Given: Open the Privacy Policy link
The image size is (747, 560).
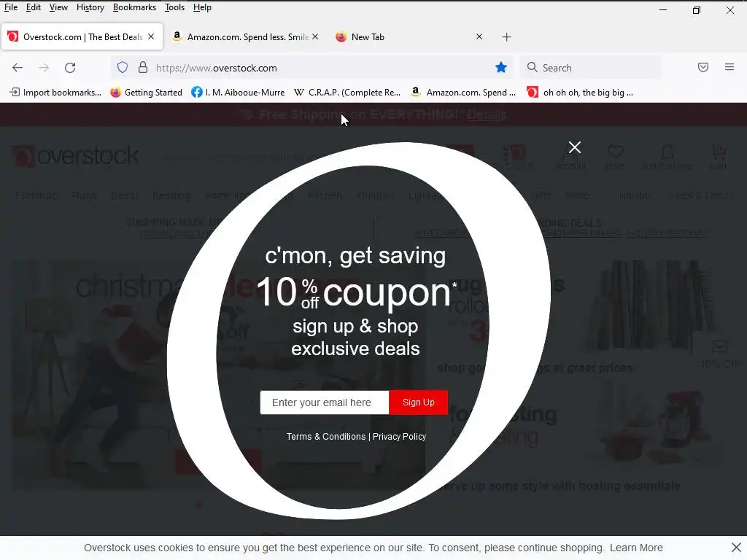Looking at the screenshot, I should click(399, 436).
